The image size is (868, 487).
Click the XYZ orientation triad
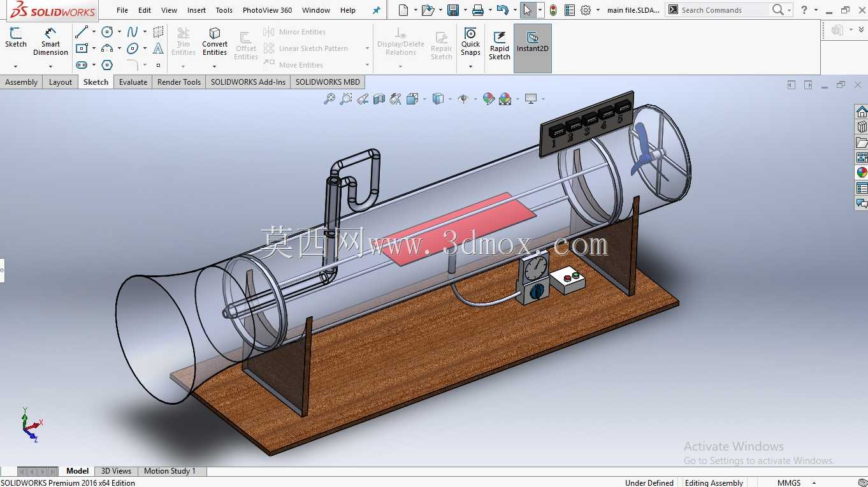coord(31,425)
